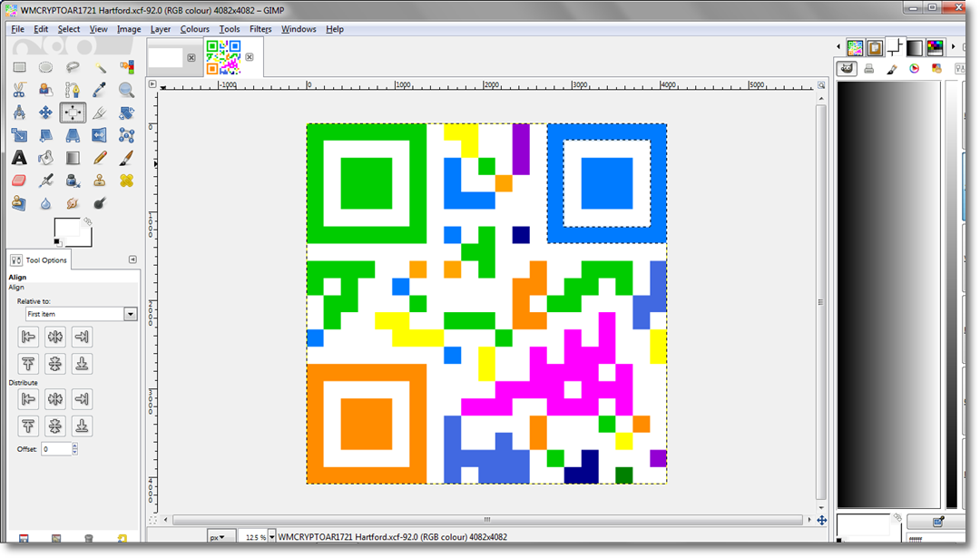Image resolution: width=980 pixels, height=558 pixels.
Task: Open the Layer menu
Action: (160, 29)
